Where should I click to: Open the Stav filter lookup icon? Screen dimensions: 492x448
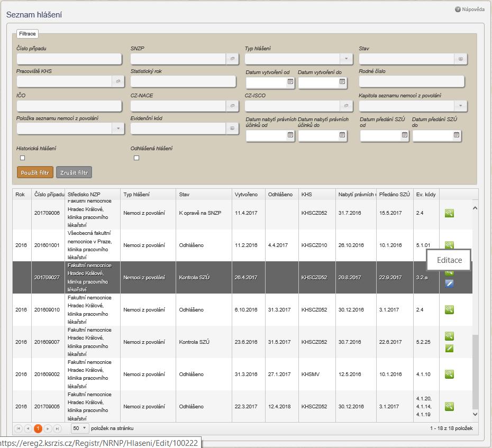click(461, 59)
